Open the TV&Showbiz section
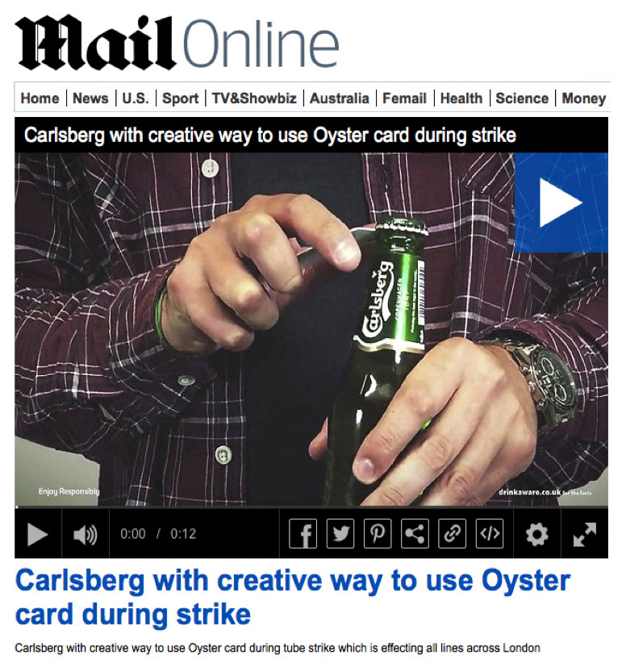 [254, 98]
